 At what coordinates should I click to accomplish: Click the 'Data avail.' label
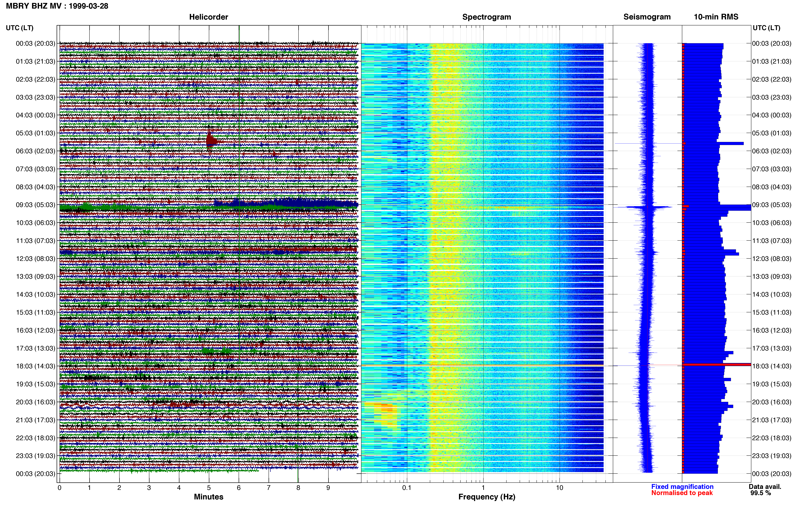tap(765, 486)
